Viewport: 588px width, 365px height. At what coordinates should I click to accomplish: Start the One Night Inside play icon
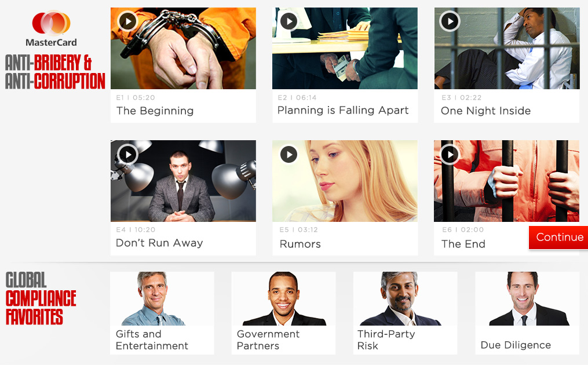[450, 21]
